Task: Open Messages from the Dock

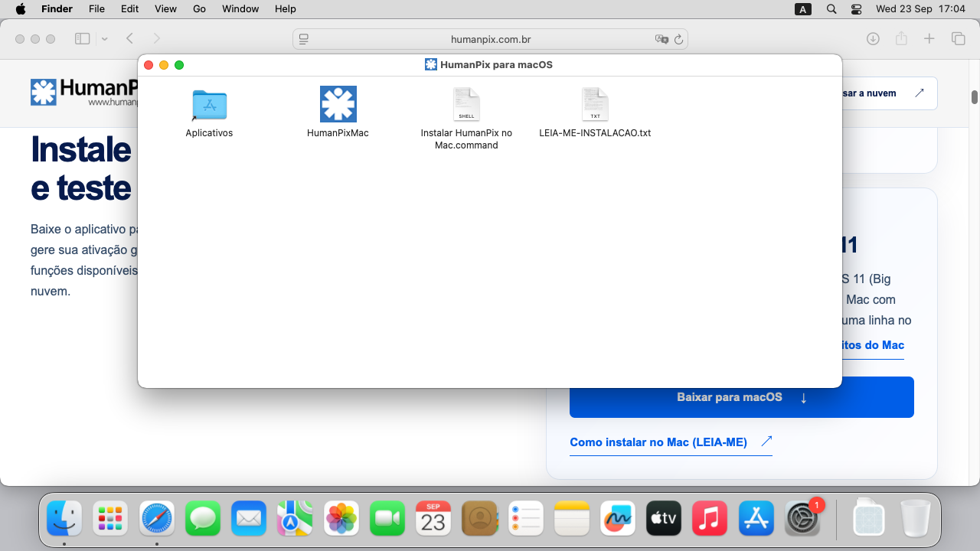Action: tap(203, 520)
